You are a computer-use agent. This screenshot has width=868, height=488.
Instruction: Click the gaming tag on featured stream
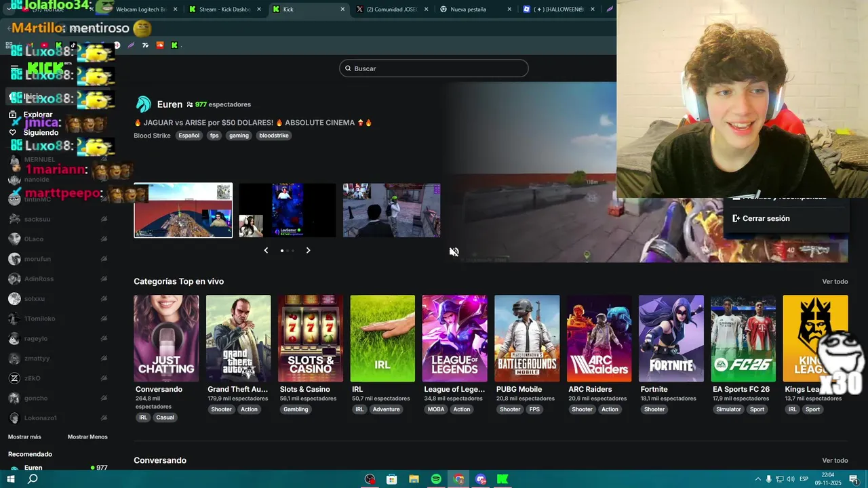pyautogui.click(x=239, y=136)
